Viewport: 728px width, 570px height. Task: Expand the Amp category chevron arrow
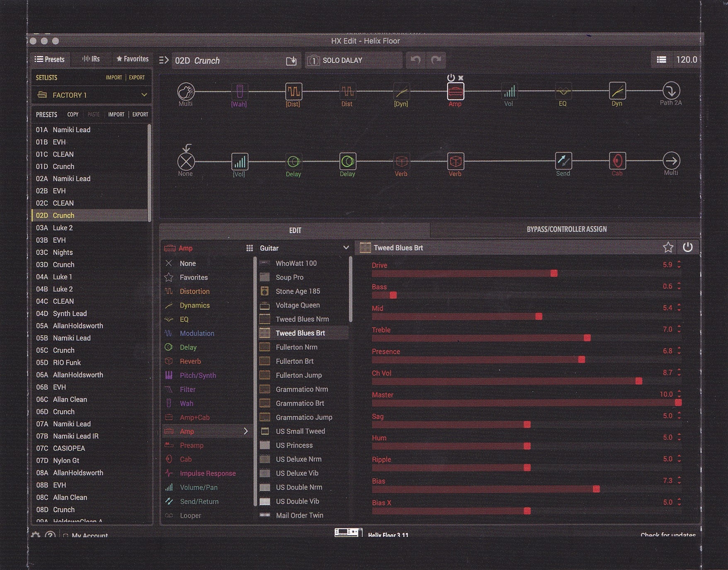pos(245,431)
